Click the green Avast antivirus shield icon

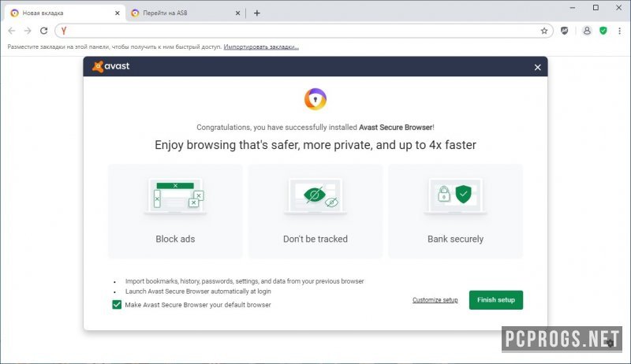pos(603,31)
